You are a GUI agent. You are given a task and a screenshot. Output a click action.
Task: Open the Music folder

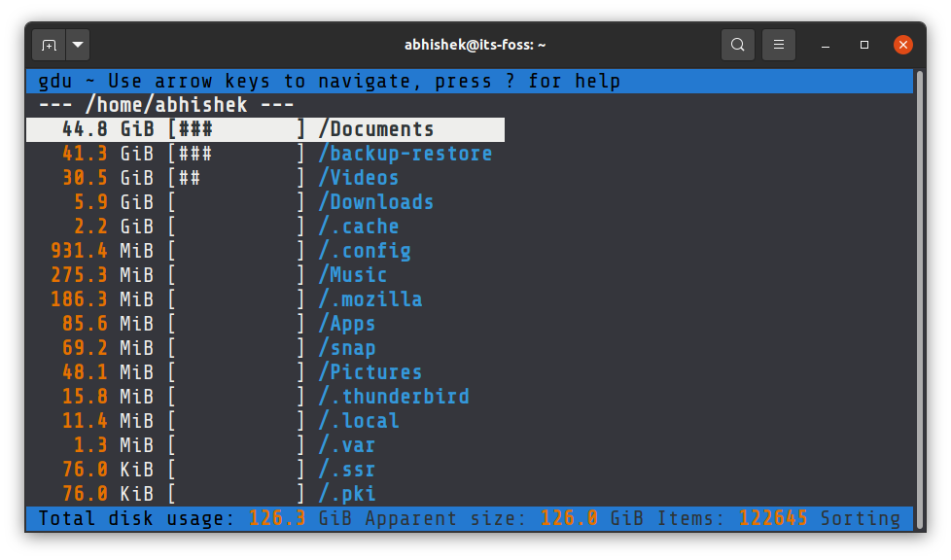pos(353,274)
